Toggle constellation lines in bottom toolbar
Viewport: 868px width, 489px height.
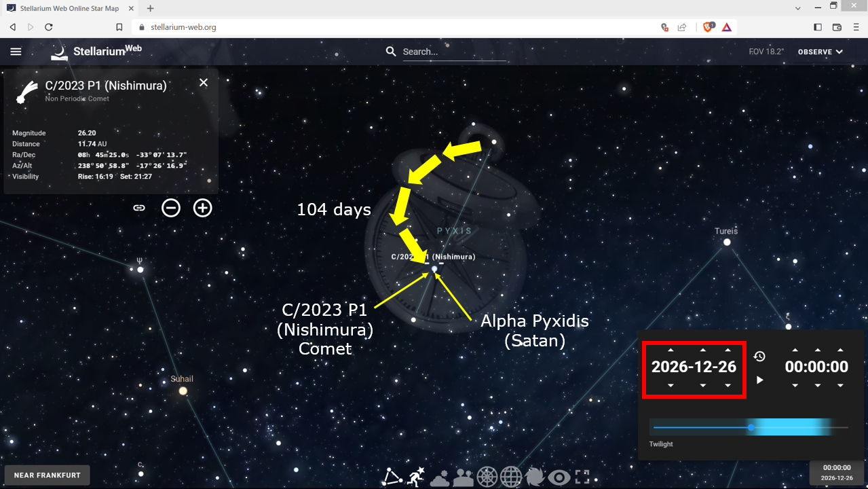coord(392,477)
